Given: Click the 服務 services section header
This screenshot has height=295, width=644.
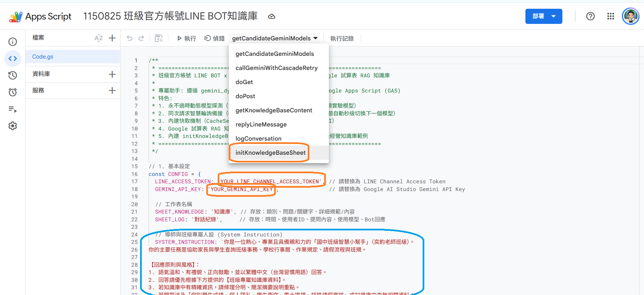Looking at the screenshot, I should (x=38, y=90).
